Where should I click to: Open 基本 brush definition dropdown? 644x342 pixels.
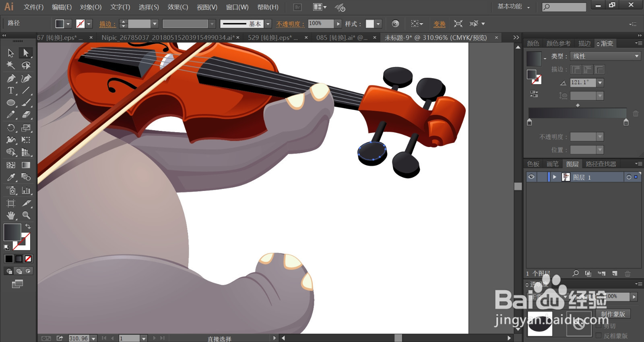tap(268, 24)
